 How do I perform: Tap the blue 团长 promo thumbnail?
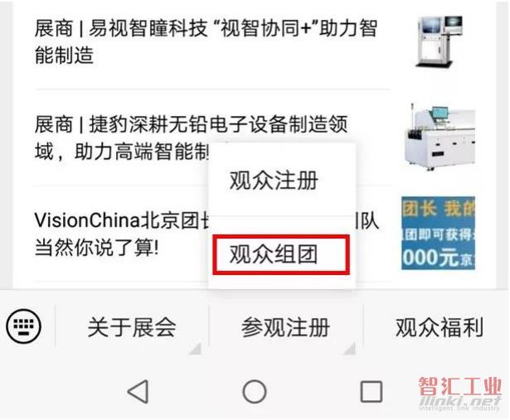(x=438, y=234)
